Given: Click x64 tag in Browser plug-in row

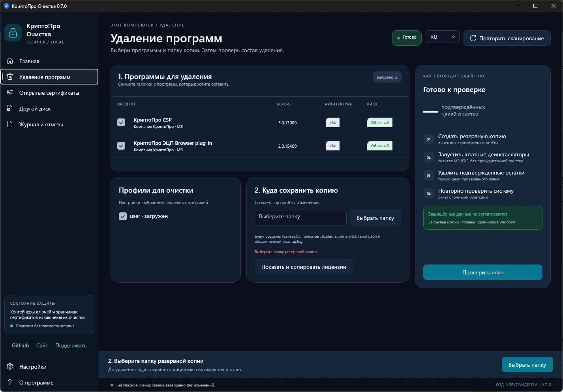Looking at the screenshot, I should pos(332,146).
